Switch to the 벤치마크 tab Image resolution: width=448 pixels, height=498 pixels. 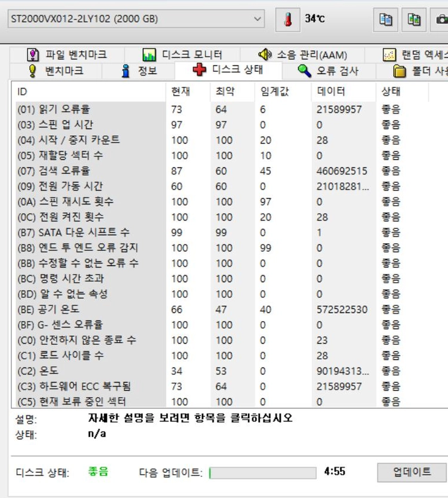56,71
